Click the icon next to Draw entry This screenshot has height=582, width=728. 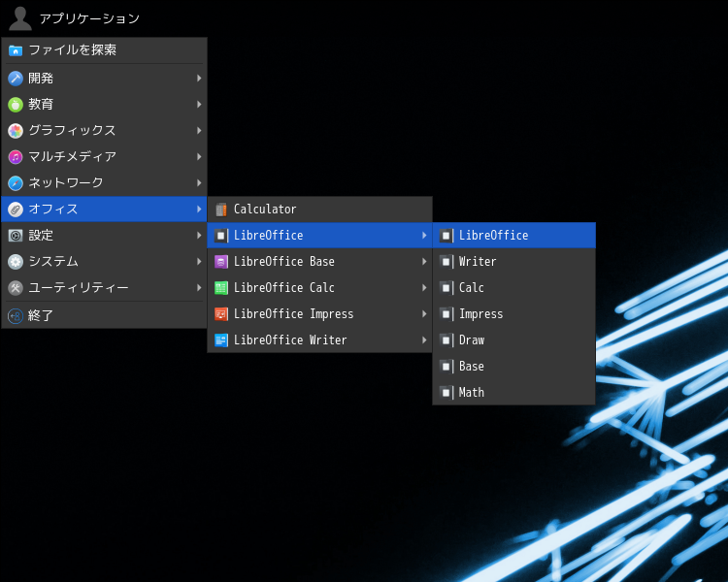447,340
